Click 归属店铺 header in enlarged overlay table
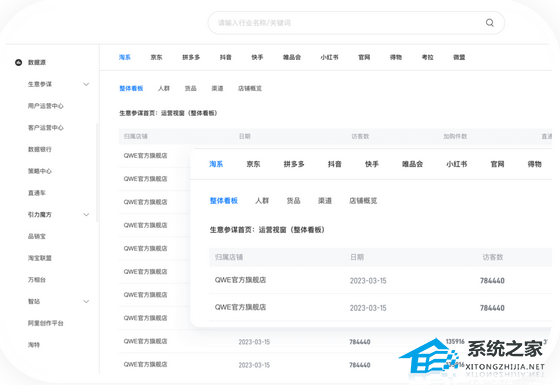The image size is (560, 385). coord(229,257)
